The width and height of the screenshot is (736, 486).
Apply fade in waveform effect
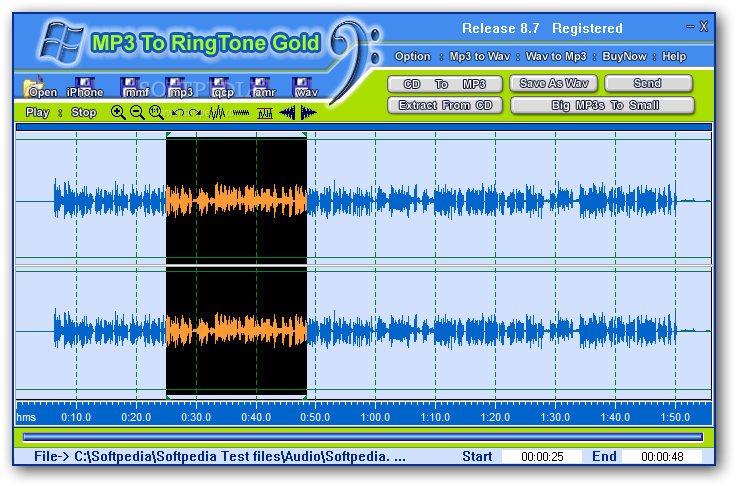287,113
